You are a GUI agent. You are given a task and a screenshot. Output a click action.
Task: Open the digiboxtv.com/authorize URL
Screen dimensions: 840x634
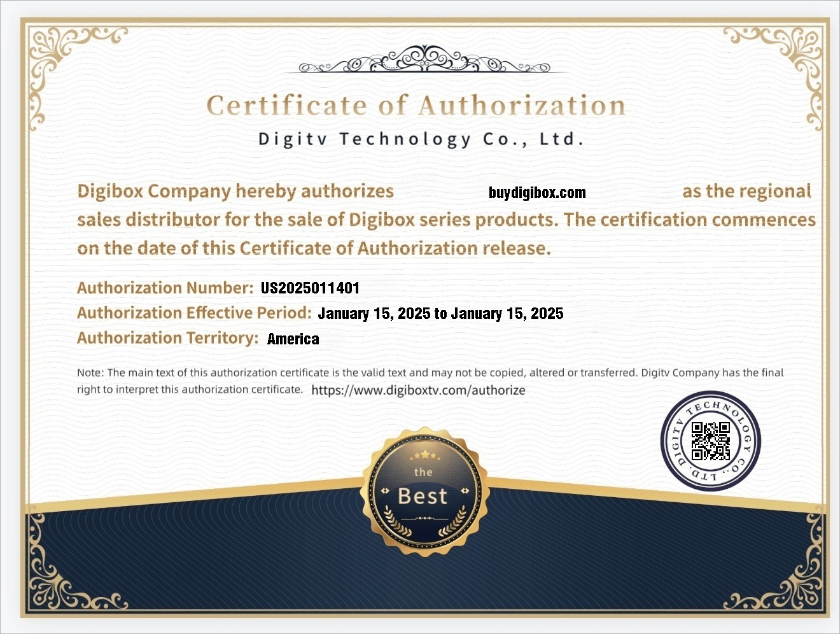418,390
